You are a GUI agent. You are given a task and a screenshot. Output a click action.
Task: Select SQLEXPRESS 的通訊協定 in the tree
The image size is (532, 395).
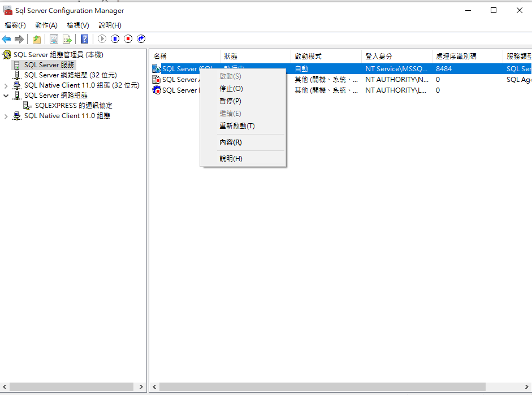tap(73, 106)
